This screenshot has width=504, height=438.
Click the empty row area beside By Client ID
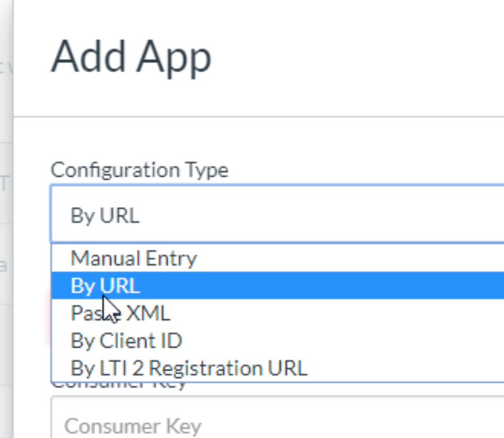tap(344, 340)
